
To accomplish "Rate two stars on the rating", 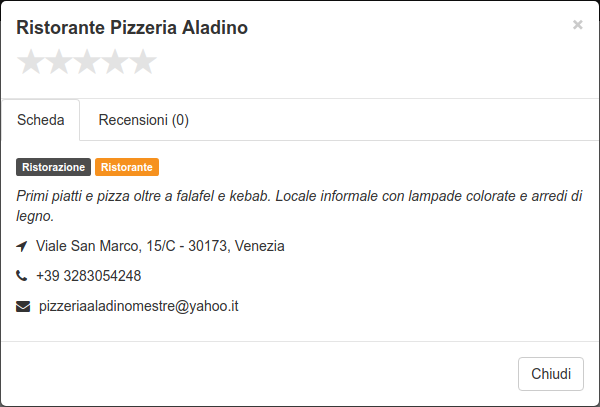I will pos(59,62).
